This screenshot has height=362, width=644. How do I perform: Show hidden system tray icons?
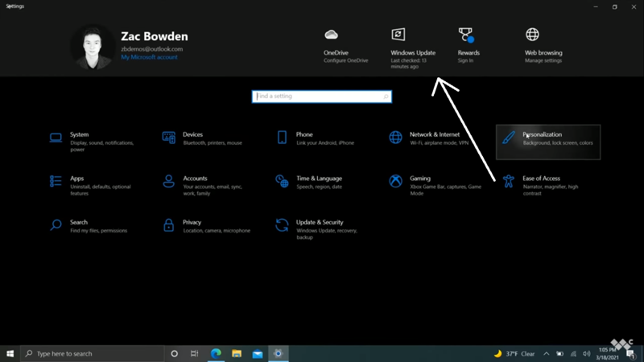click(x=547, y=354)
